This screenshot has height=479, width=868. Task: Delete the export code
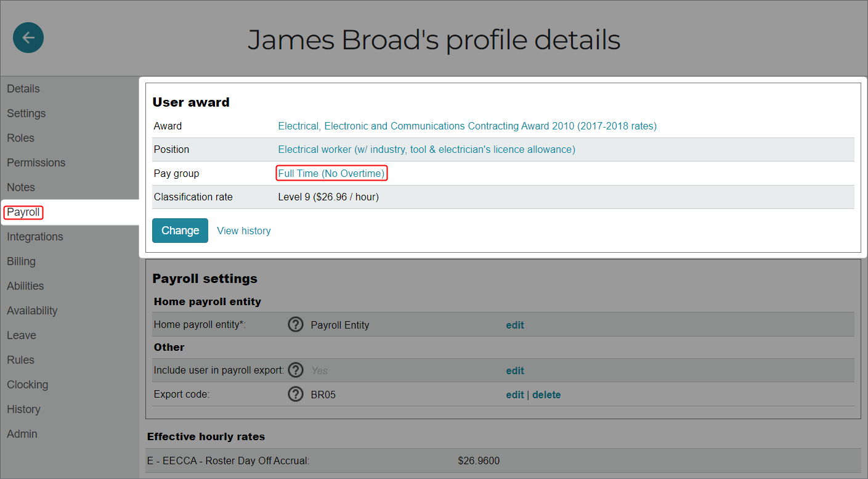pyautogui.click(x=546, y=394)
